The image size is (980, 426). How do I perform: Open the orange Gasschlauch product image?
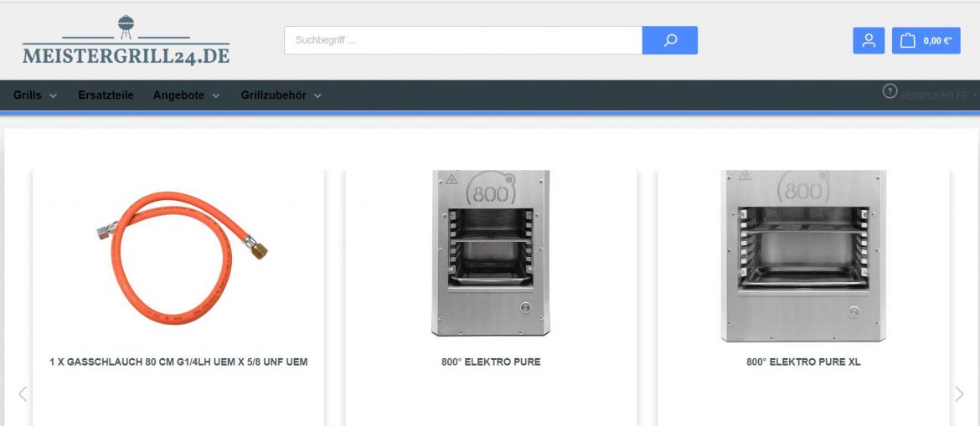tap(181, 257)
